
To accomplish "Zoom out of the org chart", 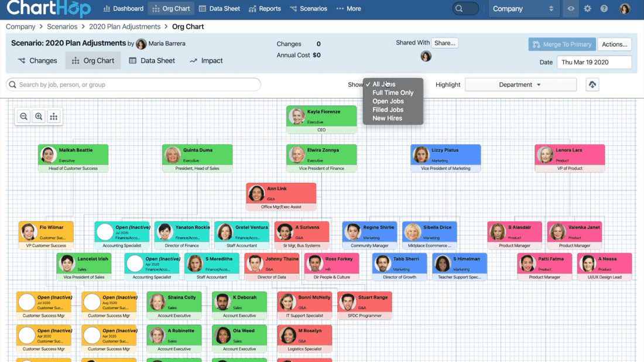I will (x=24, y=117).
